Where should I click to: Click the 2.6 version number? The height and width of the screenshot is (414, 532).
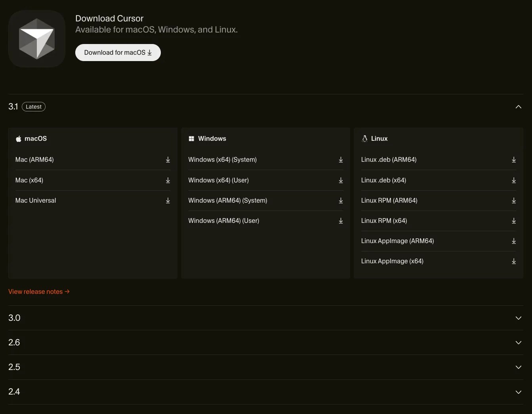pyautogui.click(x=14, y=343)
